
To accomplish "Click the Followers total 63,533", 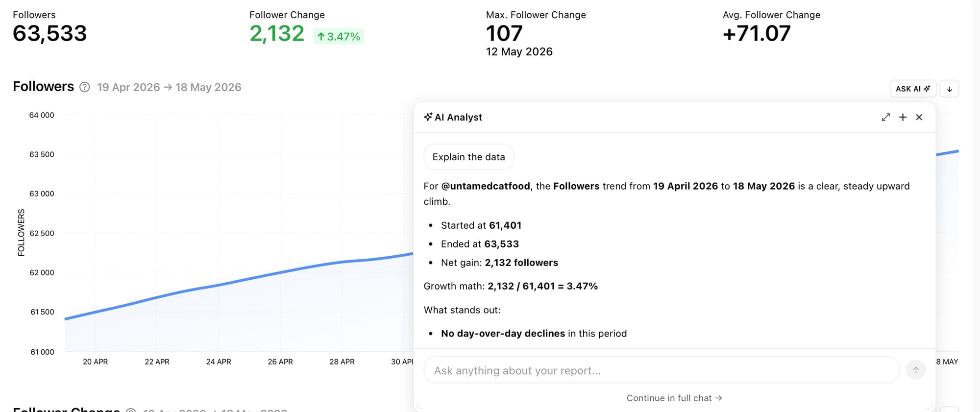I will pyautogui.click(x=49, y=33).
